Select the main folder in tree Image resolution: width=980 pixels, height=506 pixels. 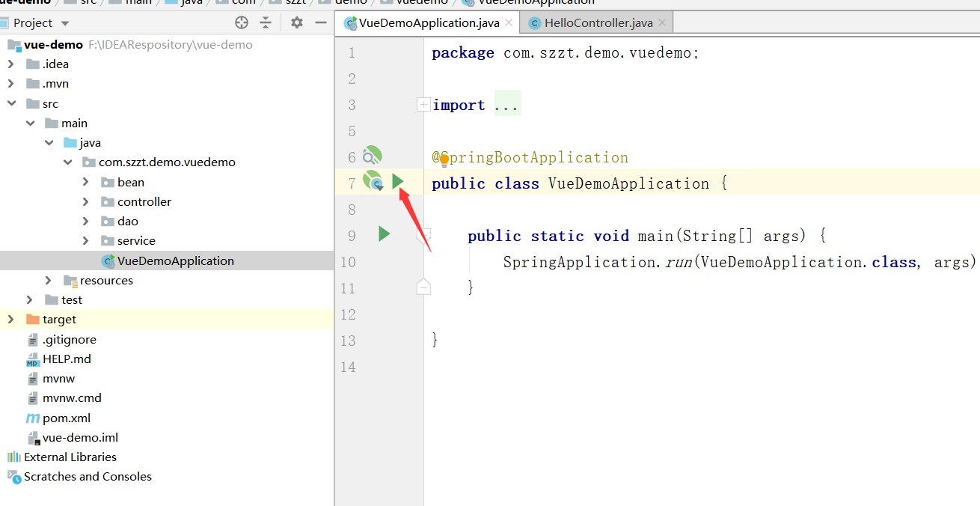(74, 124)
